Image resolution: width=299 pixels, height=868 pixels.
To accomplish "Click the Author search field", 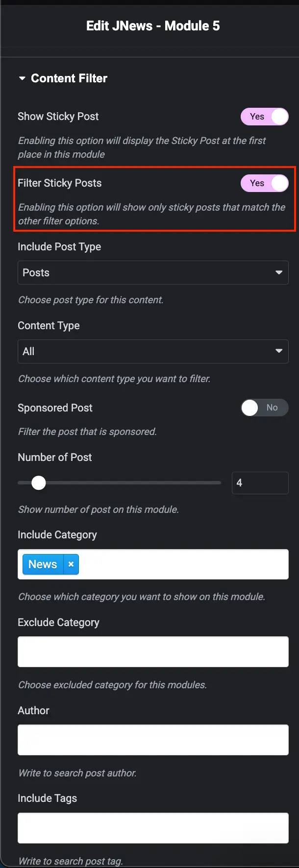I will [x=153, y=740].
